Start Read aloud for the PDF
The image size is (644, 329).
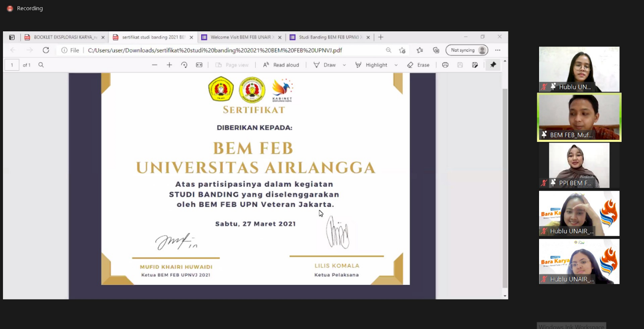pos(281,65)
